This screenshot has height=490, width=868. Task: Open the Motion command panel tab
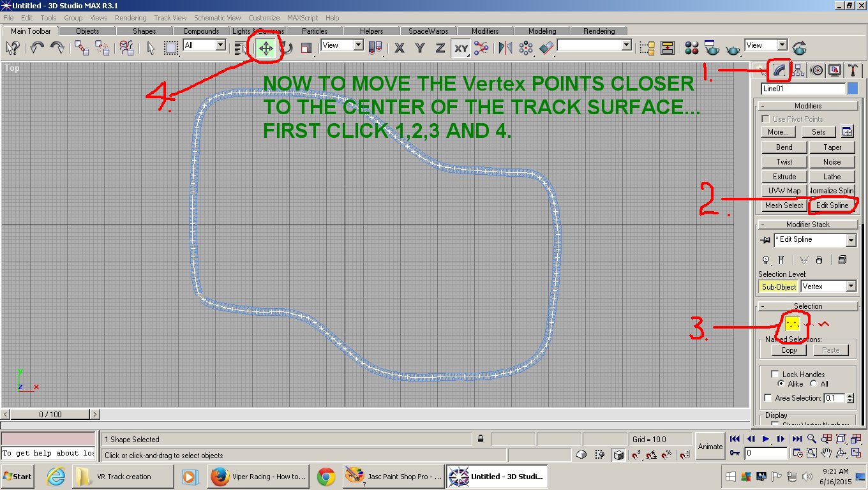[816, 70]
